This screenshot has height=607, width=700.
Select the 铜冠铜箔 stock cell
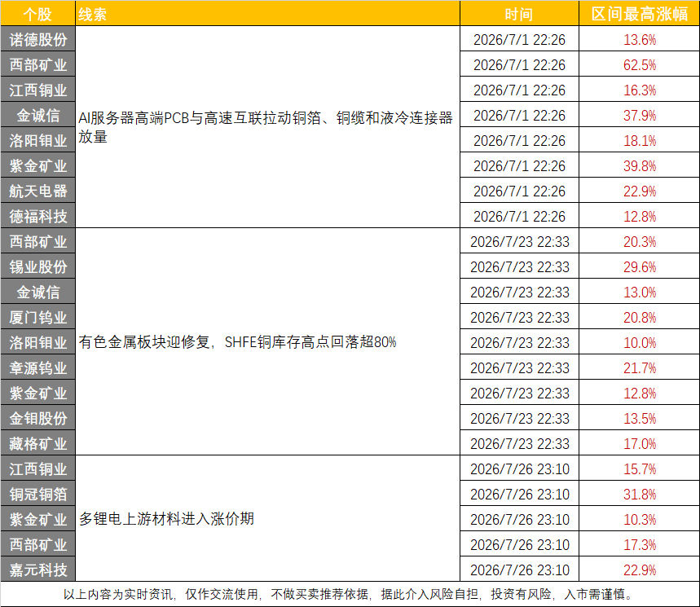38,494
